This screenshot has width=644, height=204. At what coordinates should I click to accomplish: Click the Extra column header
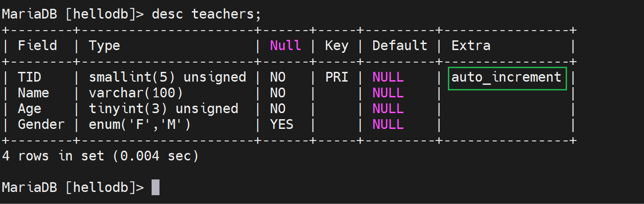point(471,45)
